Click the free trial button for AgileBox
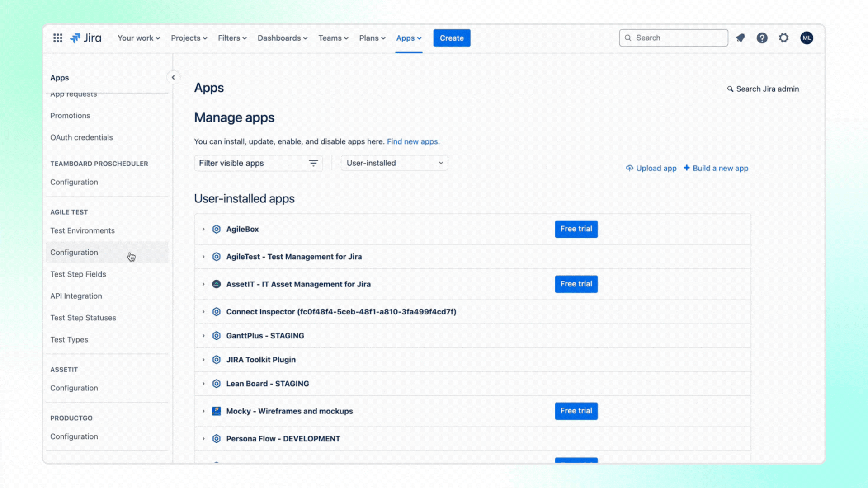Image resolution: width=868 pixels, height=488 pixels. 576,229
